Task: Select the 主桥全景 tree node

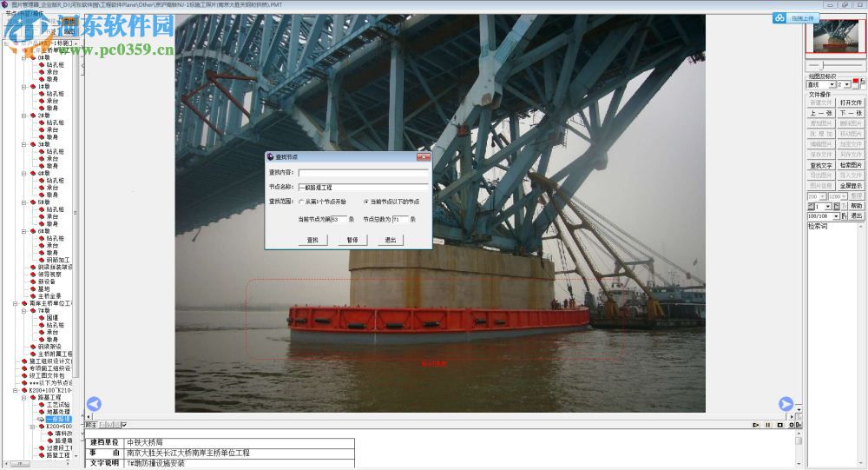Action: [49, 296]
